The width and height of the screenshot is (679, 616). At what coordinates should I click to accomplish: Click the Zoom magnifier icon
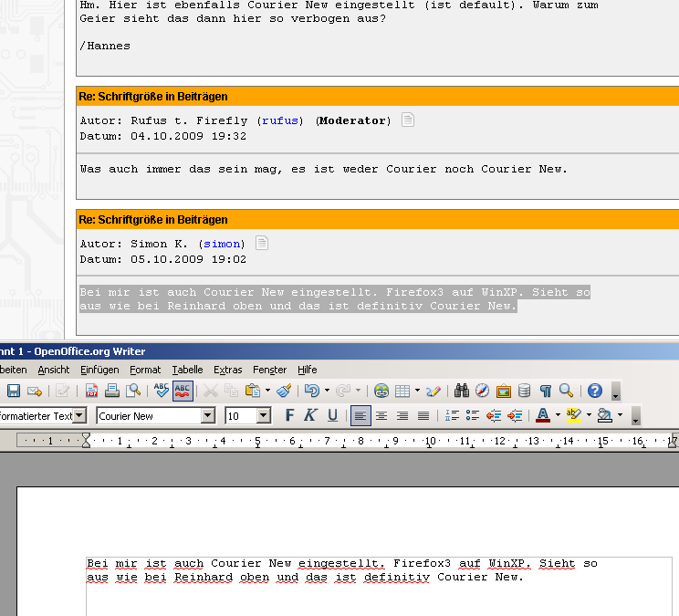[566, 391]
